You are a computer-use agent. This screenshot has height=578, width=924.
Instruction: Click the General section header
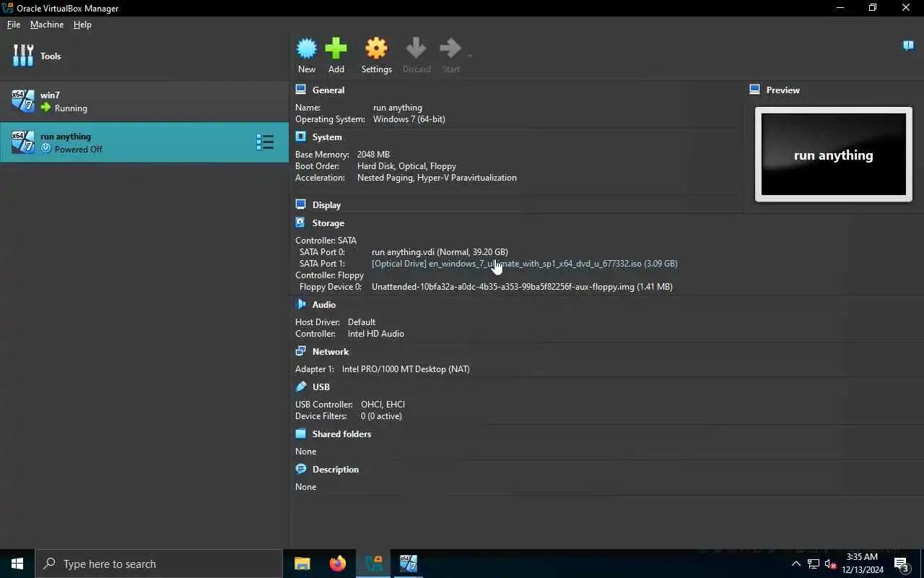tap(328, 90)
